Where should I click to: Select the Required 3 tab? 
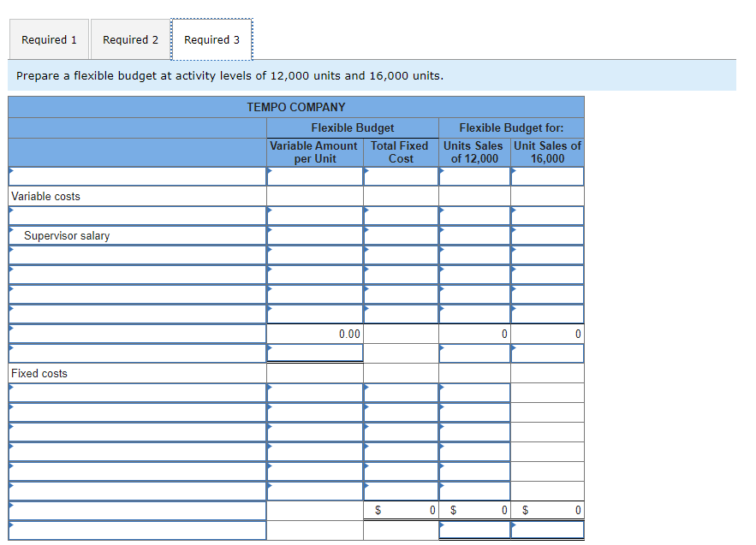point(211,39)
